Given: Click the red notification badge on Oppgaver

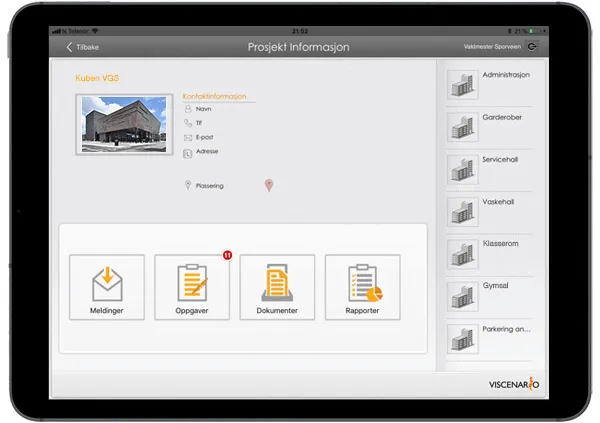Looking at the screenshot, I should pyautogui.click(x=227, y=255).
